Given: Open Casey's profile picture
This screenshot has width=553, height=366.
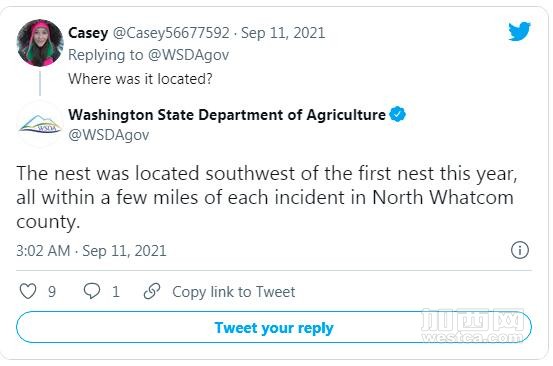Looking at the screenshot, I should click(x=40, y=43).
